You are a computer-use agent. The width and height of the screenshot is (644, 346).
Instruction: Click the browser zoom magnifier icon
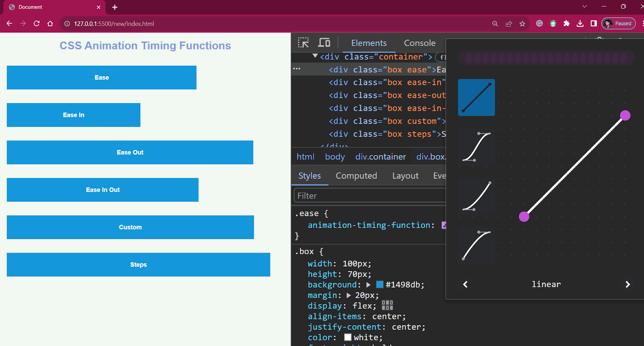[495, 24]
